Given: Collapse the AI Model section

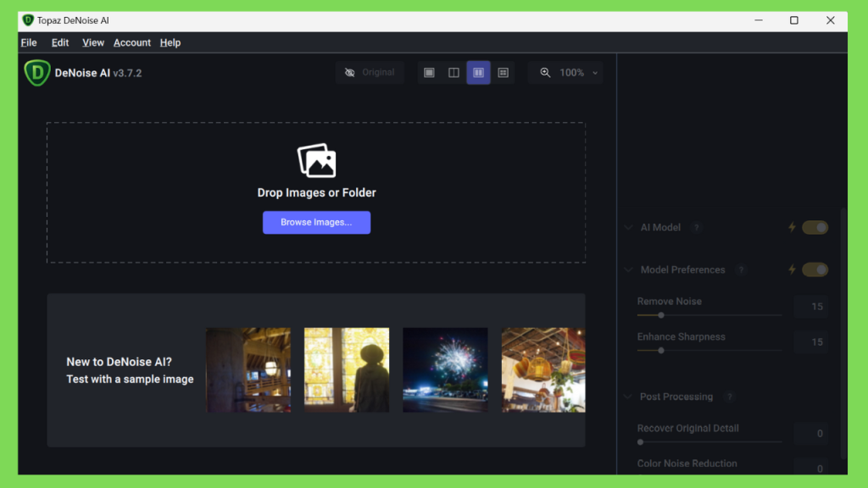Looking at the screenshot, I should point(628,227).
